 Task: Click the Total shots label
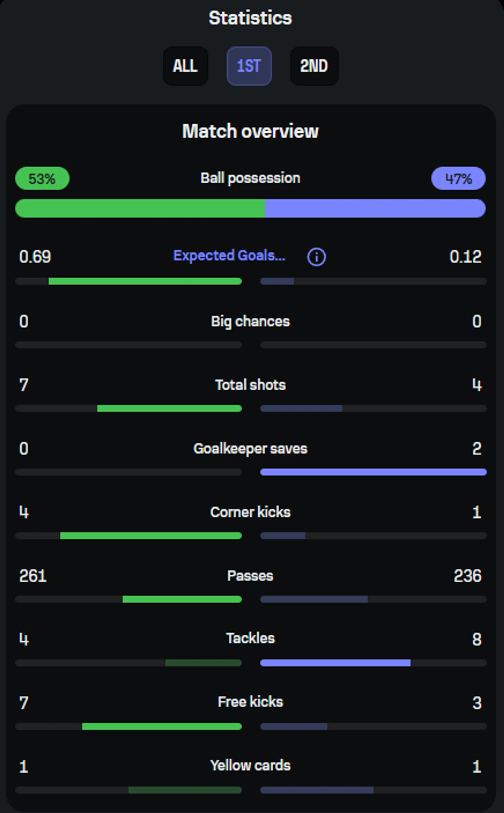[x=250, y=385]
